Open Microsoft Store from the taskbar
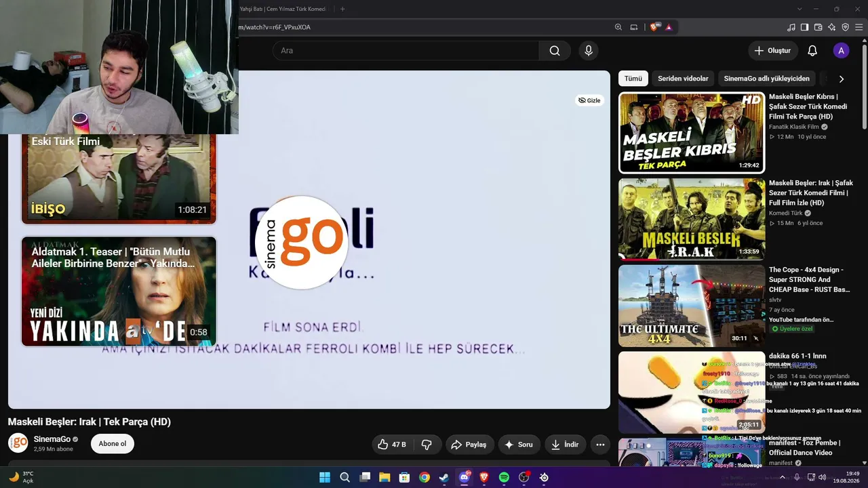Viewport: 868px width, 488px height. click(x=404, y=477)
